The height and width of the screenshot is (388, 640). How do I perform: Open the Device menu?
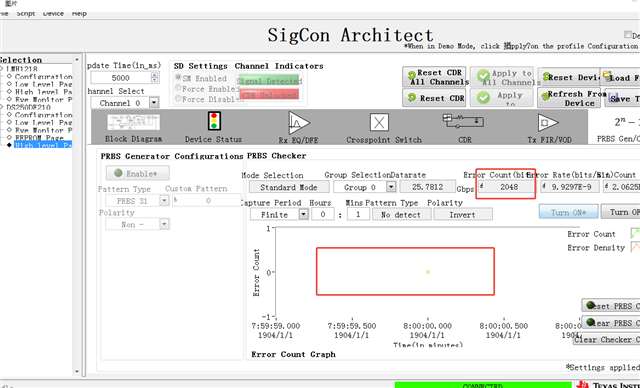click(53, 13)
